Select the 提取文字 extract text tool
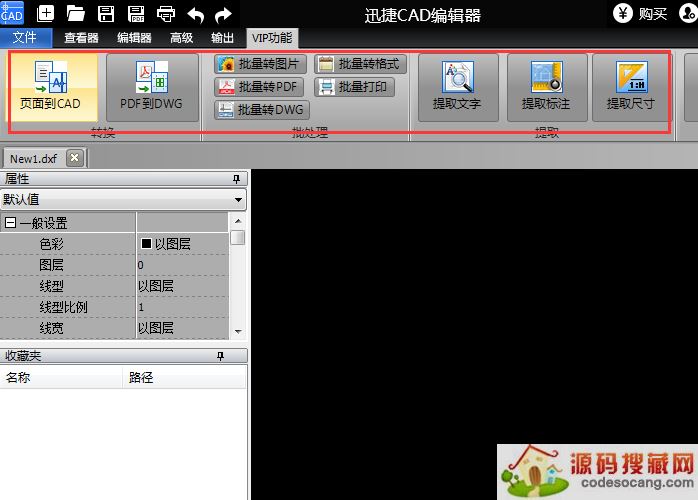The width and height of the screenshot is (698, 500). pos(457,86)
